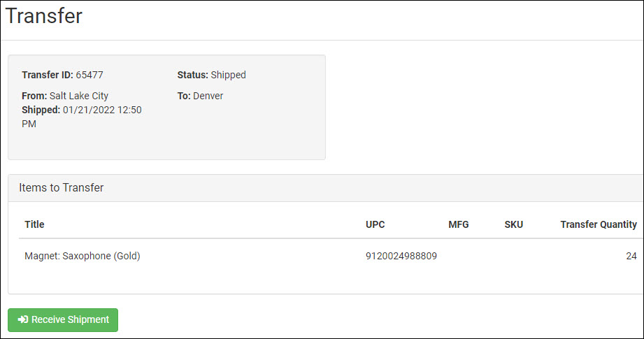The width and height of the screenshot is (644, 339).
Task: Click the gray transfer details info box
Action: tap(166, 107)
